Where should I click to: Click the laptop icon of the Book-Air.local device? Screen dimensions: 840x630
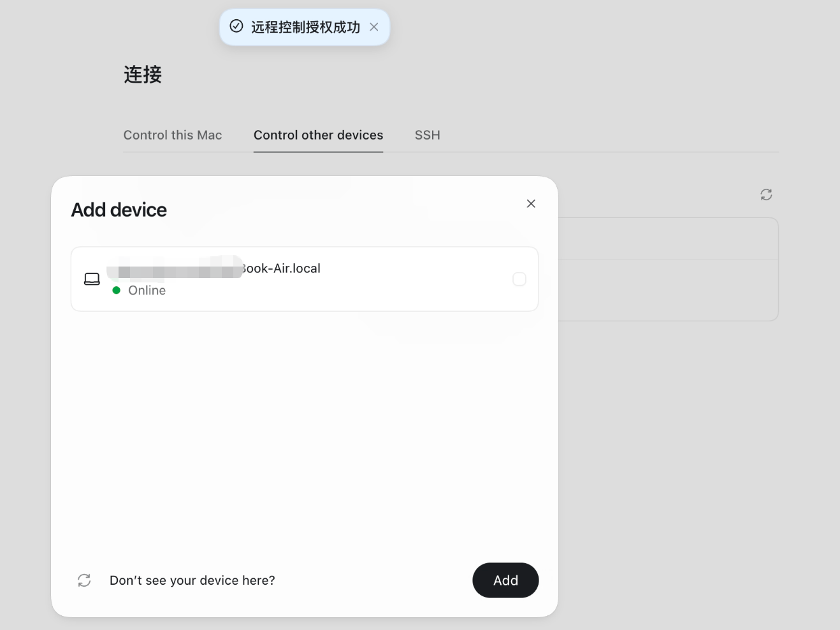pos(92,279)
